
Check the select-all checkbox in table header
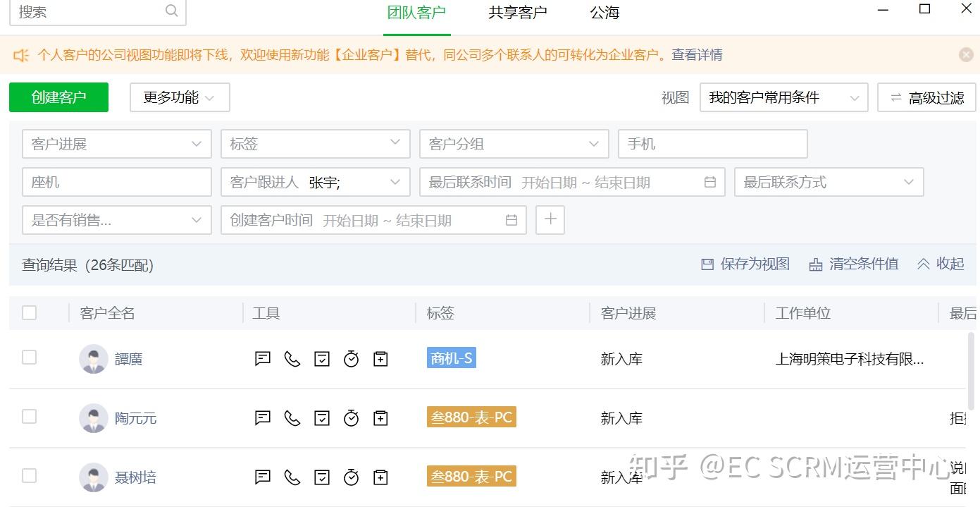(29, 312)
